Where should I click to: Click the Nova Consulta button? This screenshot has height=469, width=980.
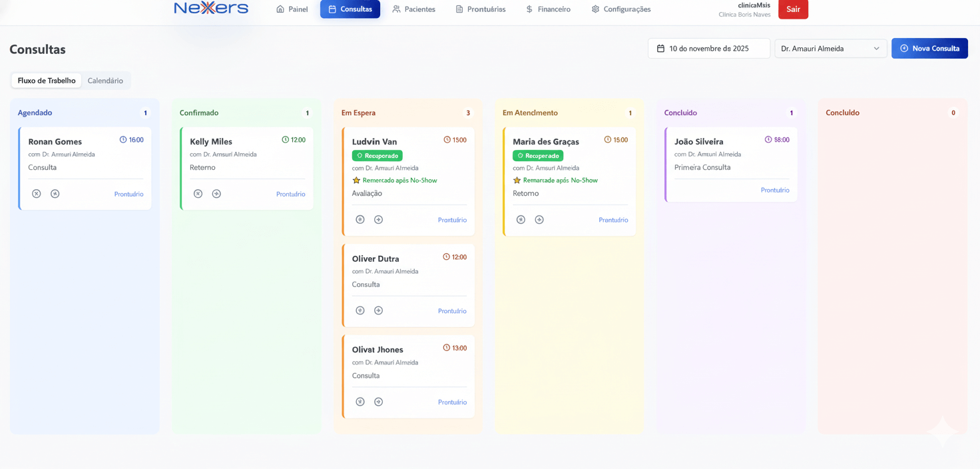coord(929,48)
